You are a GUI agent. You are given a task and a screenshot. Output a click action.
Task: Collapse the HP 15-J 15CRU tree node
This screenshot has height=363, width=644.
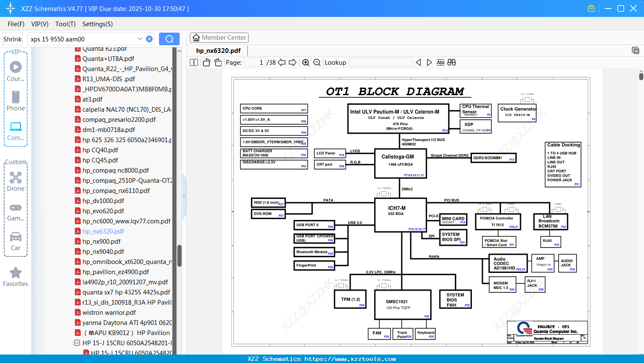tap(77, 343)
